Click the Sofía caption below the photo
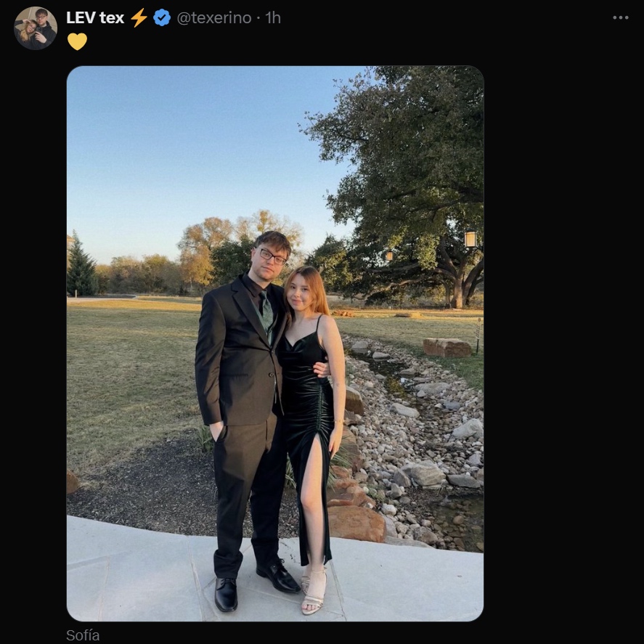The image size is (644, 644). pyautogui.click(x=83, y=635)
